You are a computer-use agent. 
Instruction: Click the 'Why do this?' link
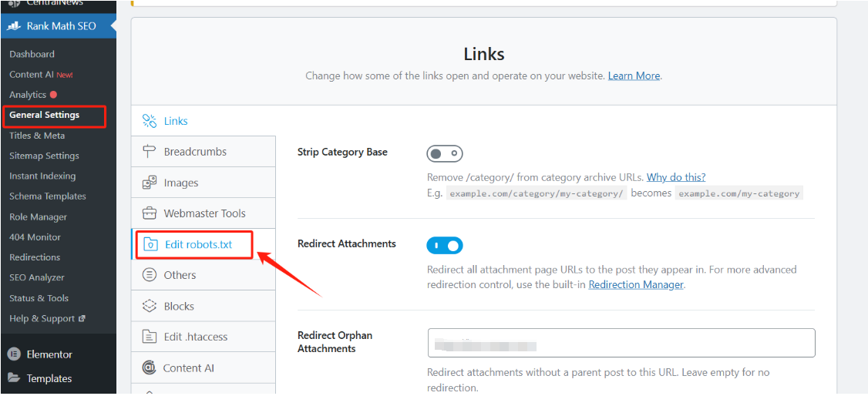pos(676,177)
